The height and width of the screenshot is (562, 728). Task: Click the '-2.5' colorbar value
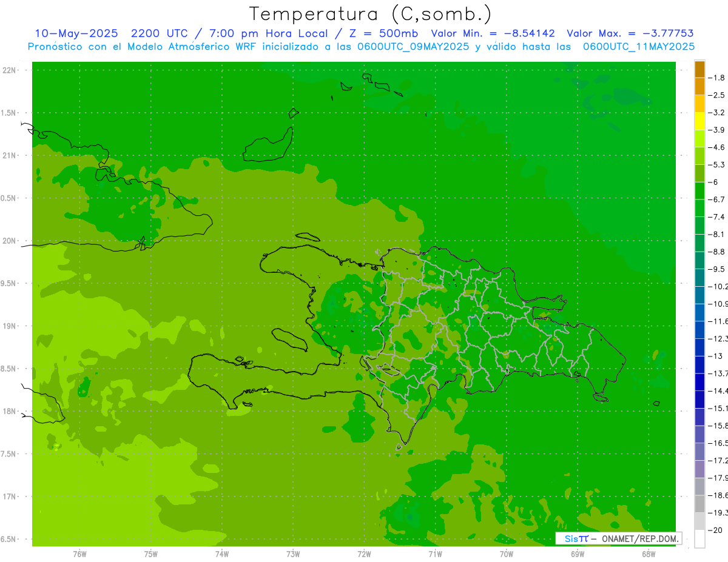pos(716,95)
